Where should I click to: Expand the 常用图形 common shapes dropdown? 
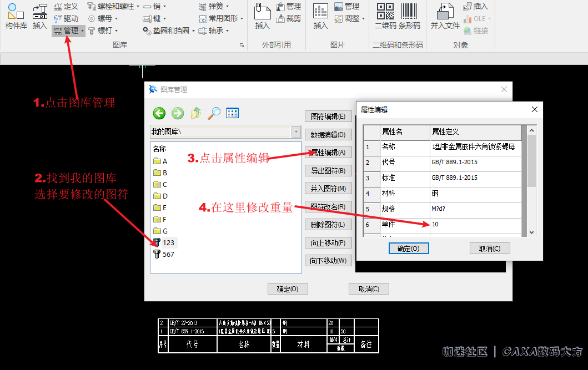(x=242, y=18)
